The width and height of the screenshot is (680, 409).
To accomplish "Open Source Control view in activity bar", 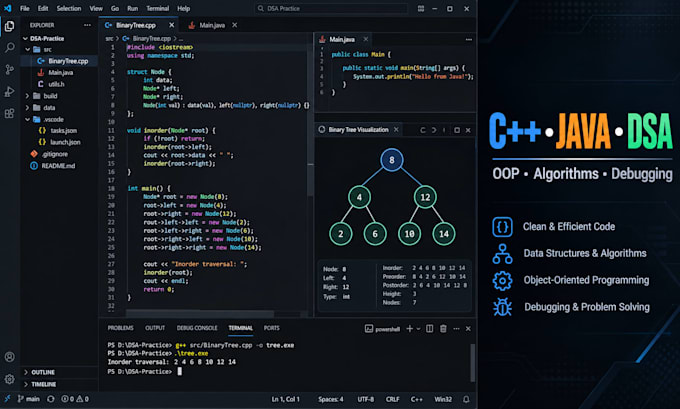I will pos(9,69).
